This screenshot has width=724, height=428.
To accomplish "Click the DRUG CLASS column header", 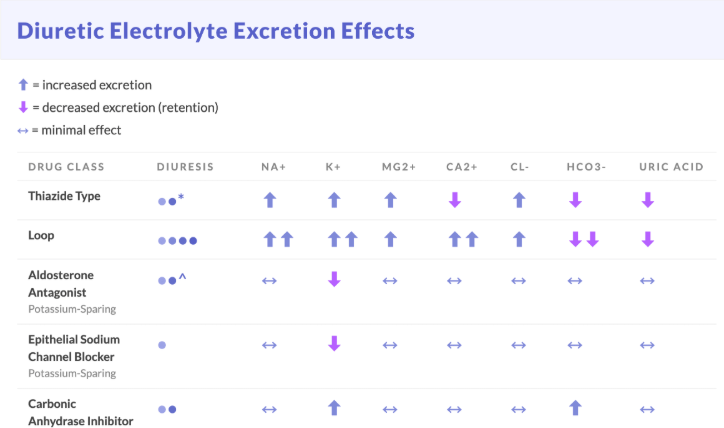I will click(66, 167).
